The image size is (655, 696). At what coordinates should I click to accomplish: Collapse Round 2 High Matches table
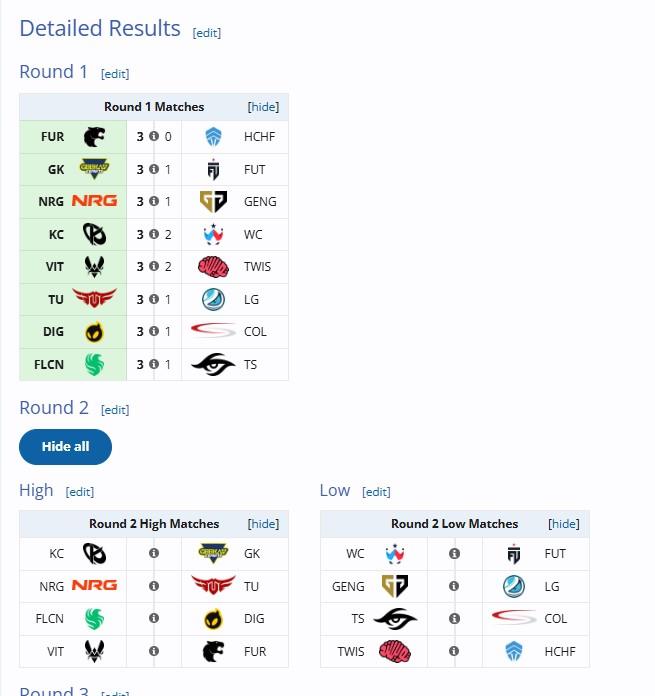tap(263, 524)
